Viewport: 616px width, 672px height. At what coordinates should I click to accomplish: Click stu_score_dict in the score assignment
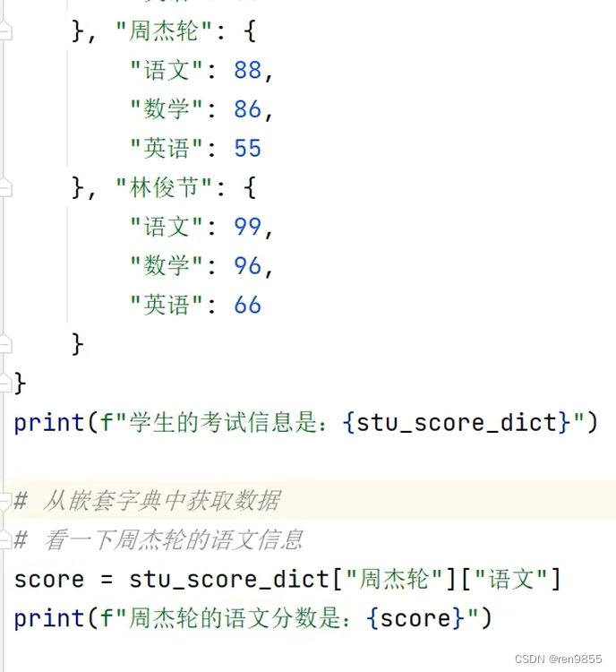229,580
